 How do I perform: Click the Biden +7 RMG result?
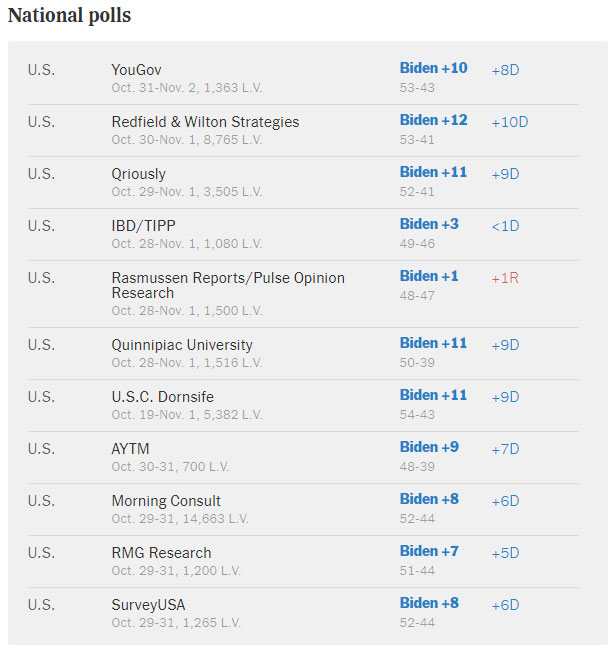point(429,551)
